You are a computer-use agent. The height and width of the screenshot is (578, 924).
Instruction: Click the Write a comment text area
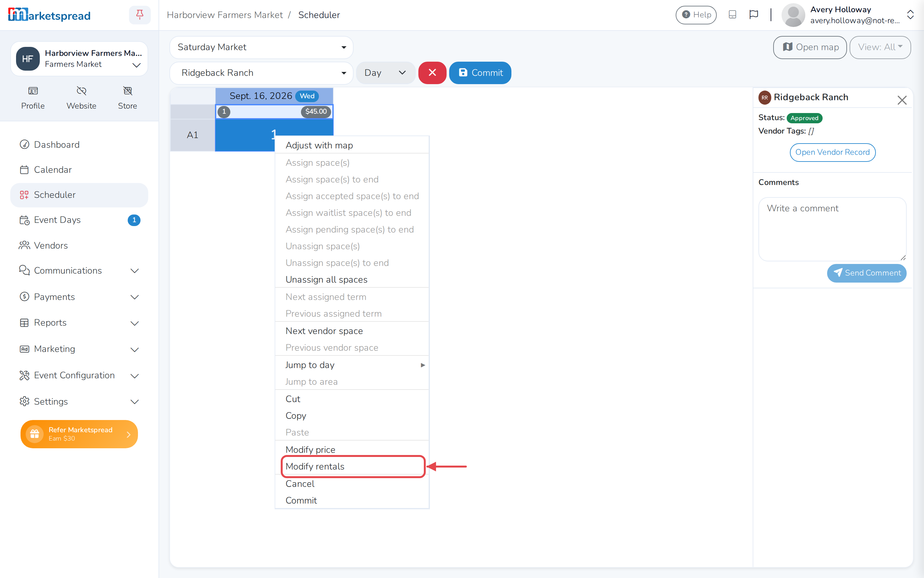click(832, 229)
